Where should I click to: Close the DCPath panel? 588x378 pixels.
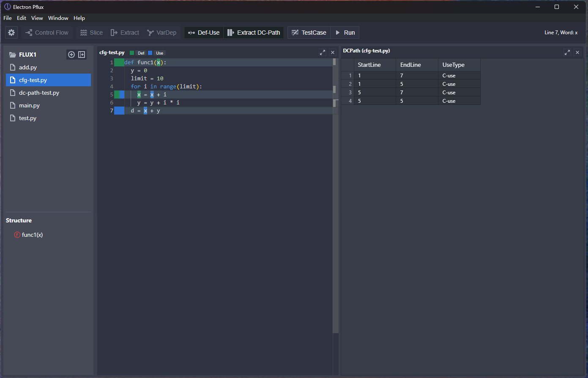[577, 52]
